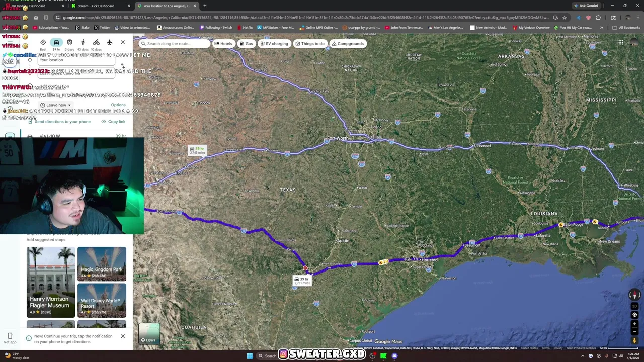644x362 pixels.
Task: Open route Options
Action: coord(118,105)
